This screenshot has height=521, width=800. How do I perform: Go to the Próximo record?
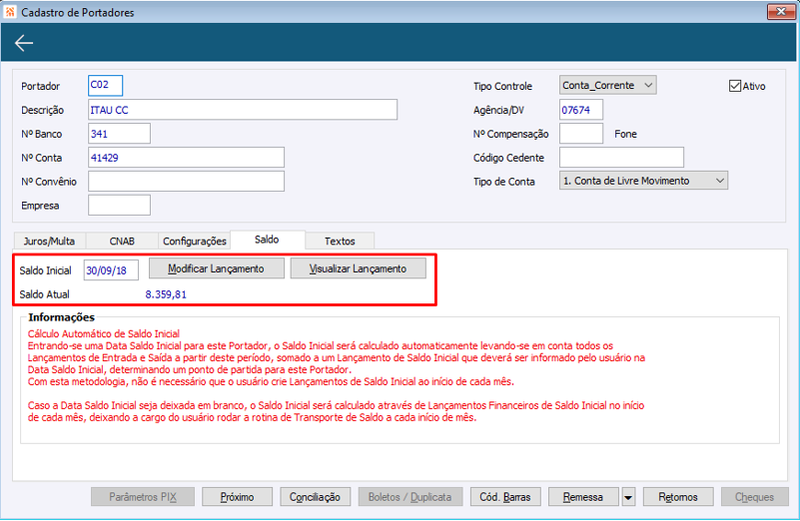click(x=237, y=497)
